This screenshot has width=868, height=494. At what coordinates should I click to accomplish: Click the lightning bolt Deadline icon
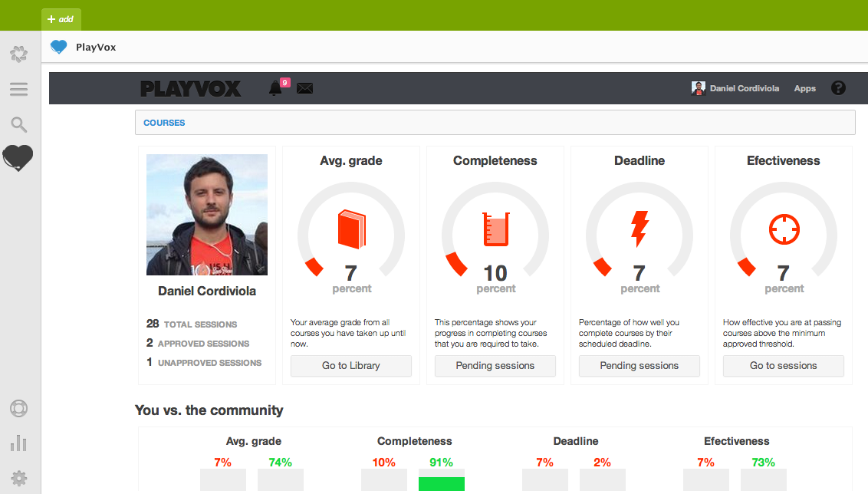coord(639,229)
